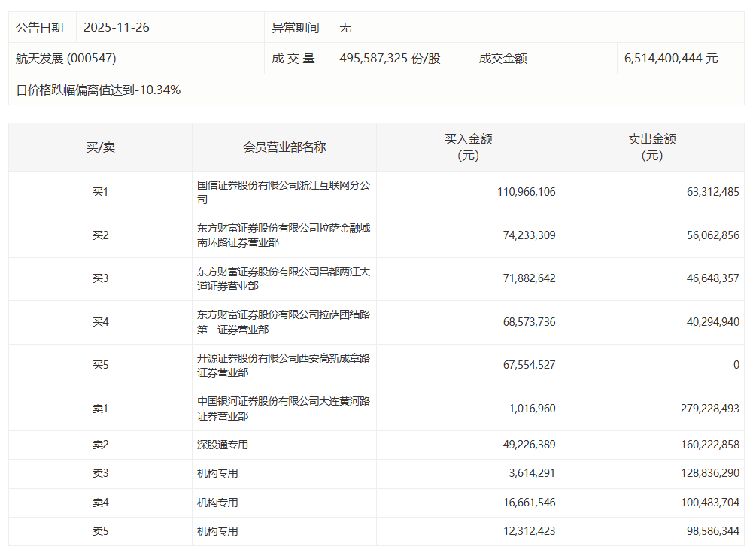Open 中国银河证券大连黄河路营业部 entry

point(283,409)
